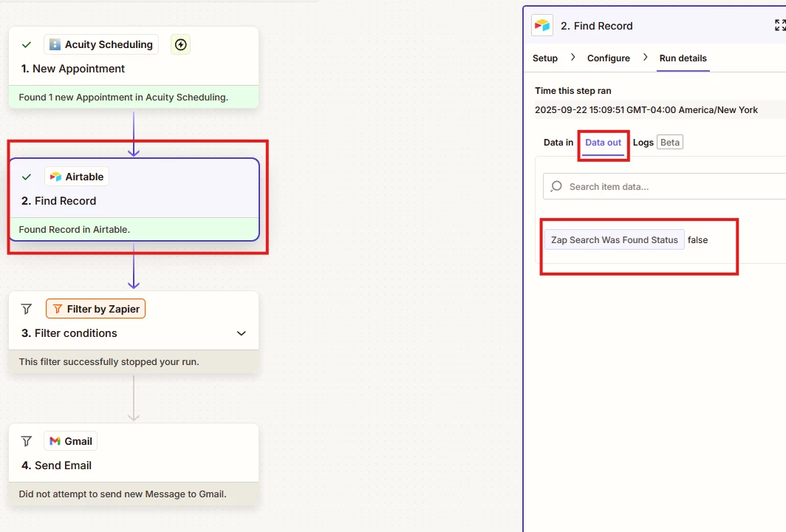Click the Airtable logo in step 2 card

pos(55,177)
